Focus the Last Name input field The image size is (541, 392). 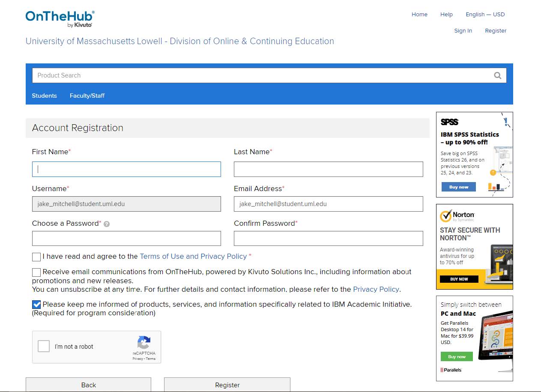328,169
